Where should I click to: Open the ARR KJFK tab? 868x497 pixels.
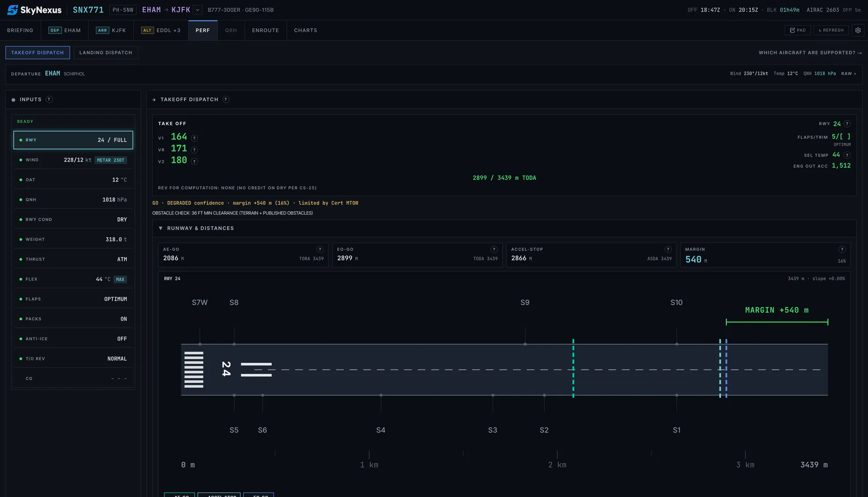[x=111, y=30]
